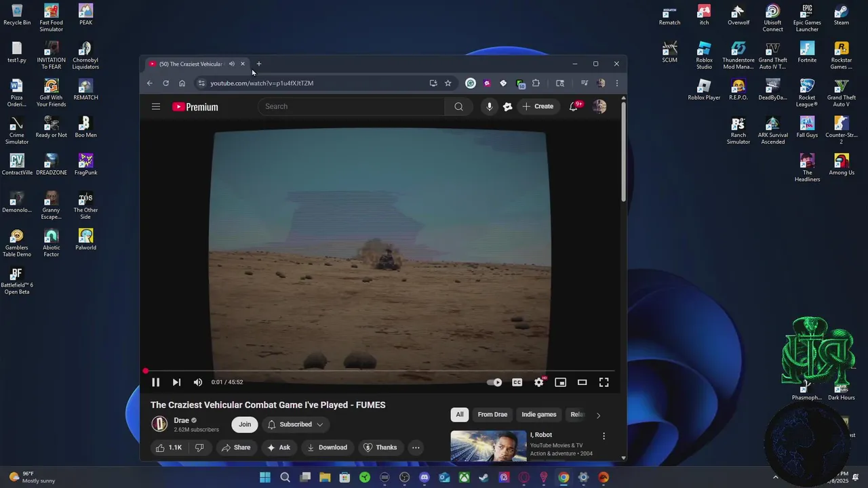Select the Palworld desktop shortcut

[85, 239]
